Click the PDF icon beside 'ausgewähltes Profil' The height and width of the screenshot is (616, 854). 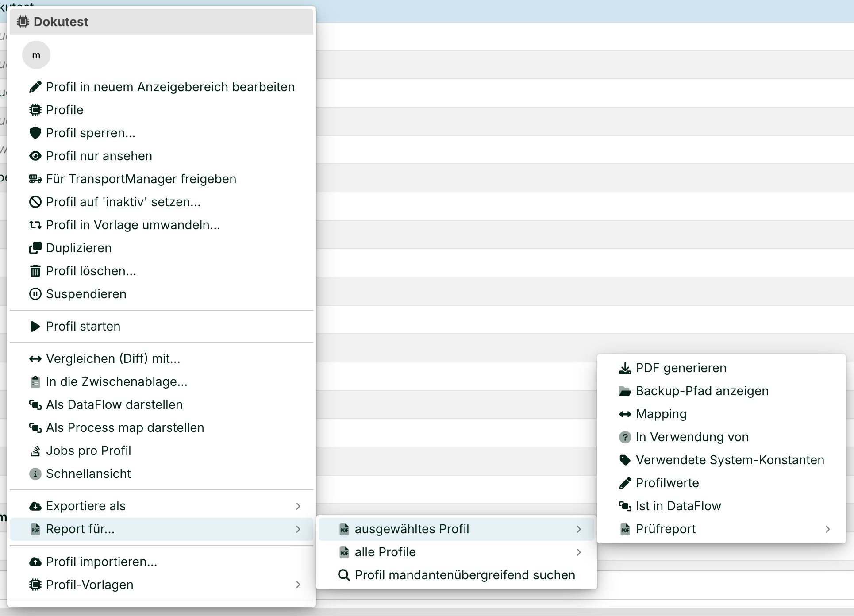(344, 529)
